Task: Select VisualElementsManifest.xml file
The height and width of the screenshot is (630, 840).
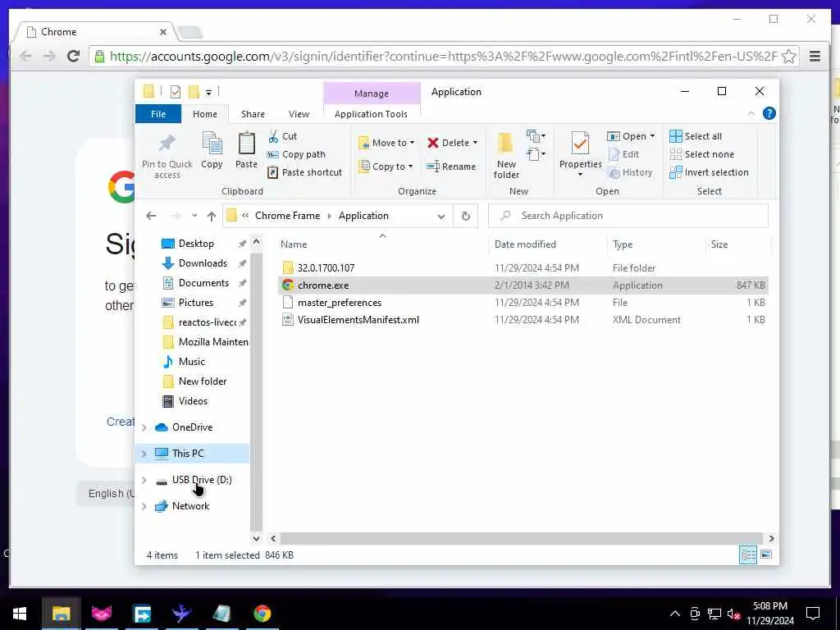Action: click(524, 320)
